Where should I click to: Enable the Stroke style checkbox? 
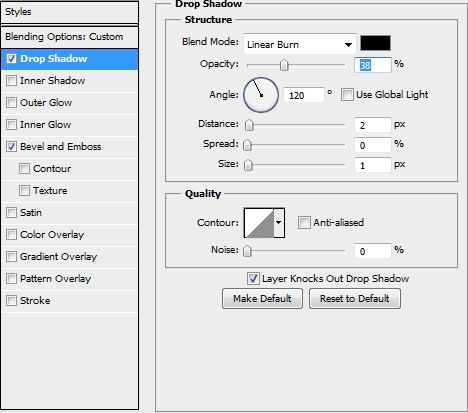11,301
